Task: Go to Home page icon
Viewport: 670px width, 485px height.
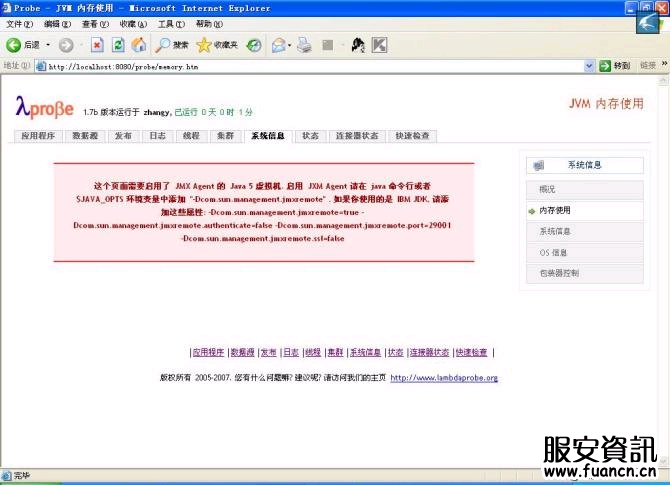Action: [x=138, y=45]
